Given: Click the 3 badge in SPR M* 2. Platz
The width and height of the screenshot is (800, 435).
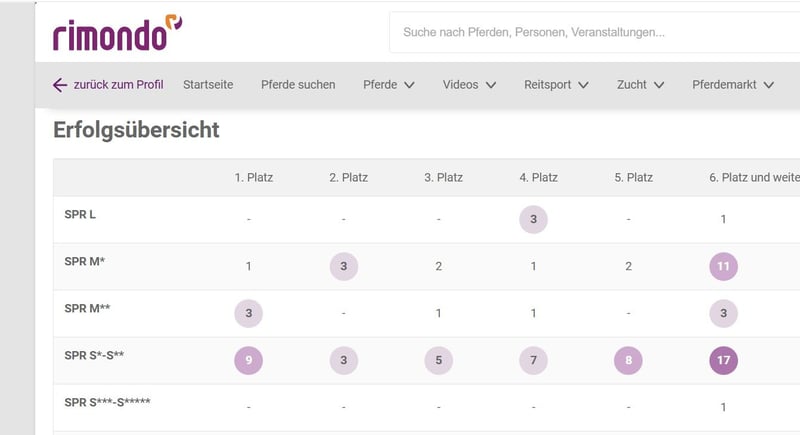Looking at the screenshot, I should tap(343, 266).
